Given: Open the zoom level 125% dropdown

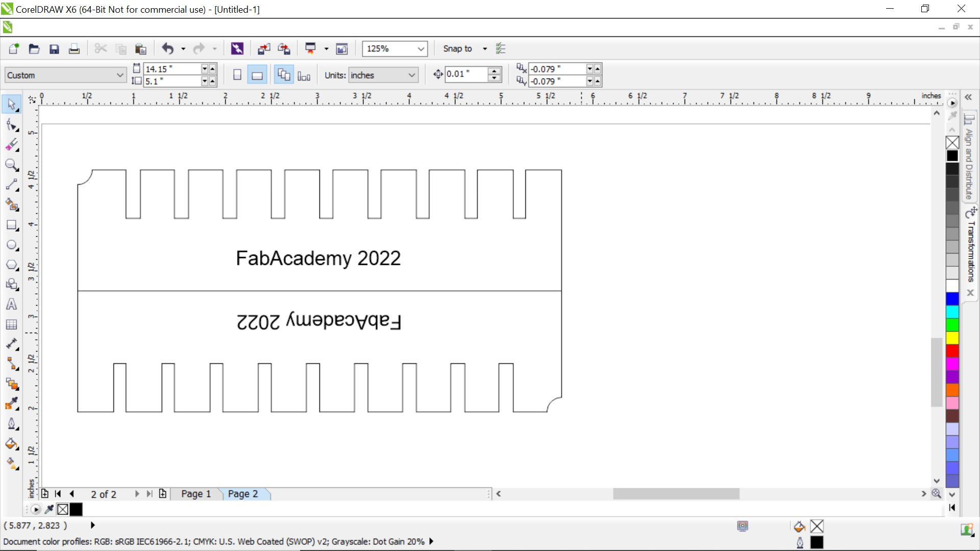Looking at the screenshot, I should pos(421,48).
